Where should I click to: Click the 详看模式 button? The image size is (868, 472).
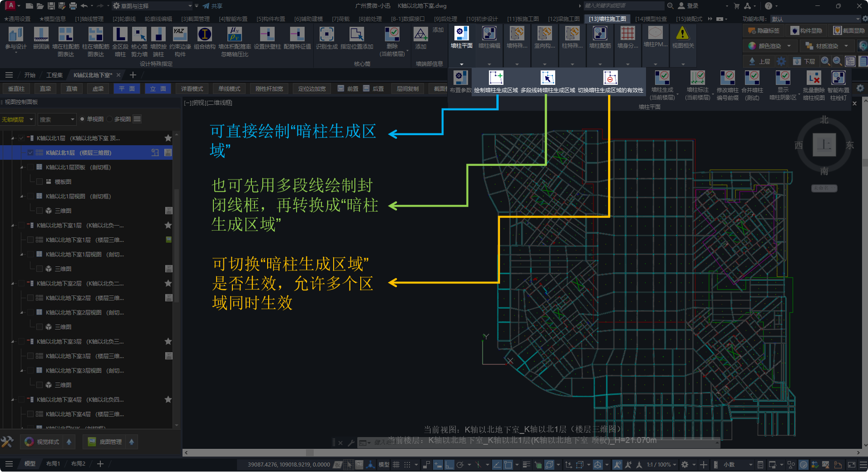click(192, 89)
